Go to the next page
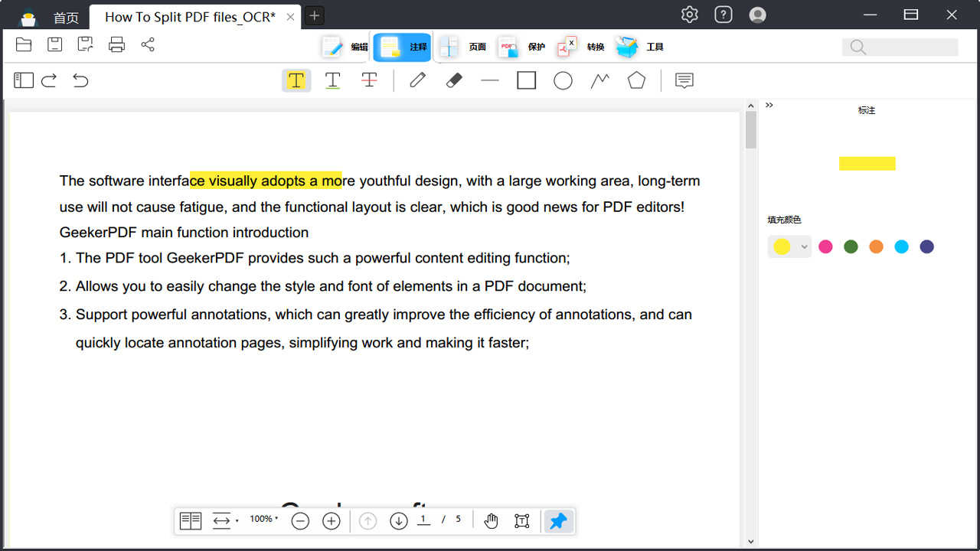Screen dimensions: 980x551 pyautogui.click(x=398, y=520)
